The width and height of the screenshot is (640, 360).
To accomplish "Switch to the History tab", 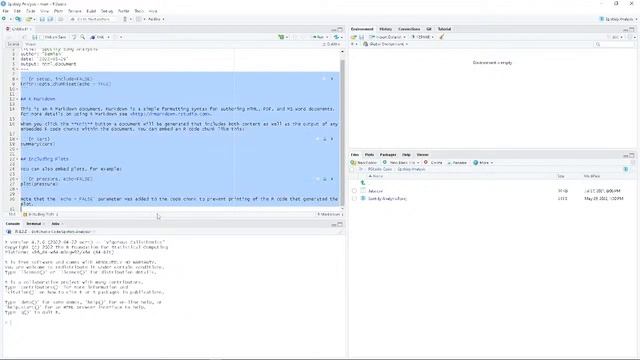I will click(385, 29).
